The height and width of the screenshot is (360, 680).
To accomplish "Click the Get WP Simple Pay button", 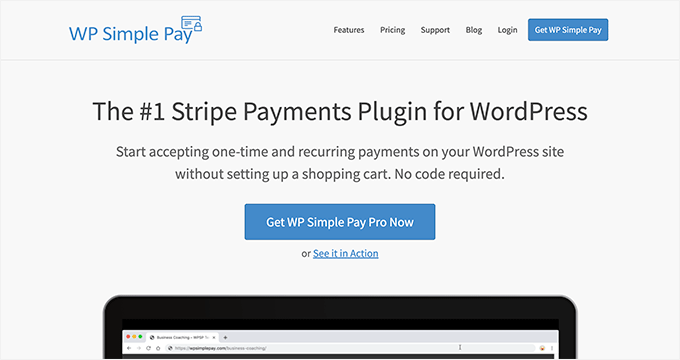I will (568, 30).
